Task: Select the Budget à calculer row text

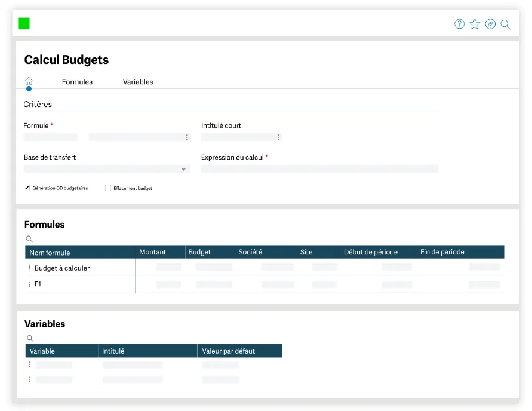Action: point(62,268)
